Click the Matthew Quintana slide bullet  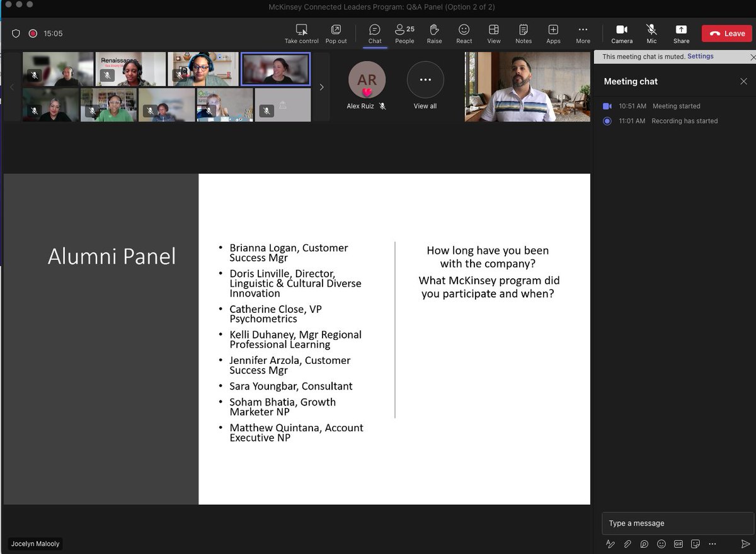pyautogui.click(x=296, y=432)
